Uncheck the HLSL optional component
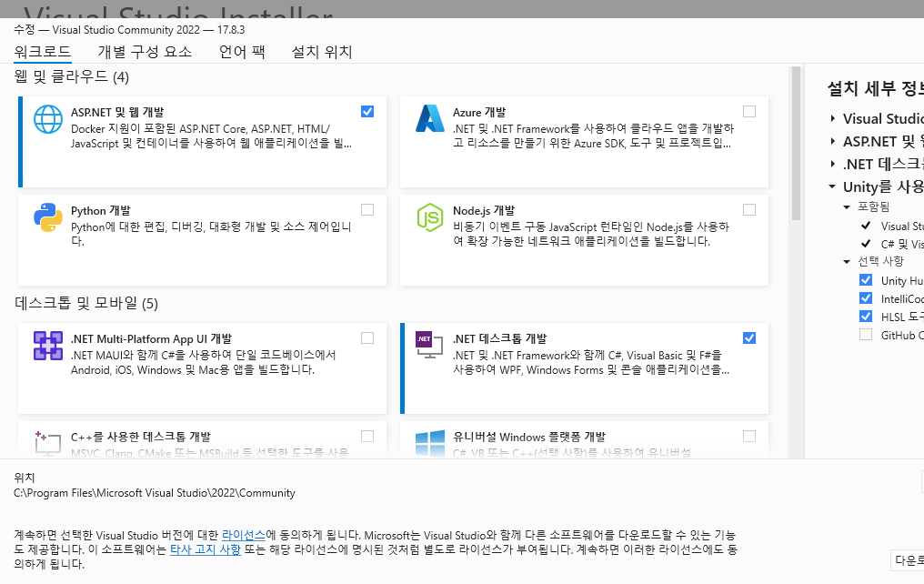This screenshot has height=584, width=924. coord(866,317)
